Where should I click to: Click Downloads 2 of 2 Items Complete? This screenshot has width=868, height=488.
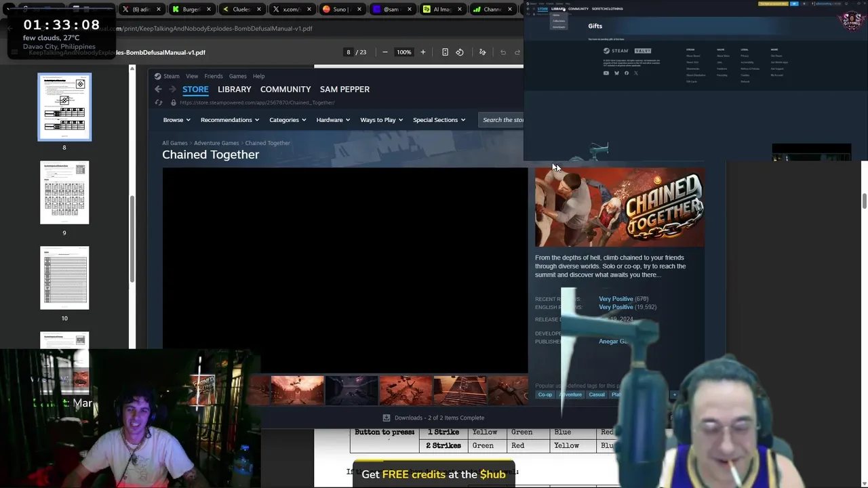[439, 418]
